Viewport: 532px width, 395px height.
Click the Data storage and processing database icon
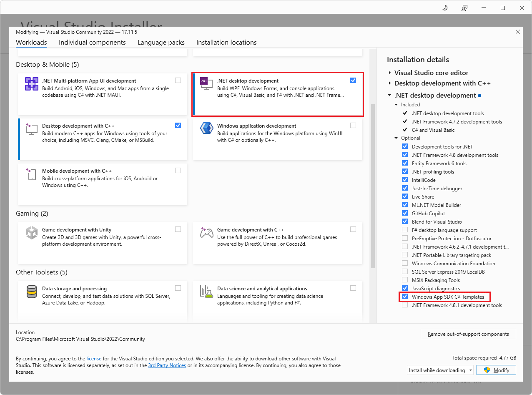click(x=31, y=291)
